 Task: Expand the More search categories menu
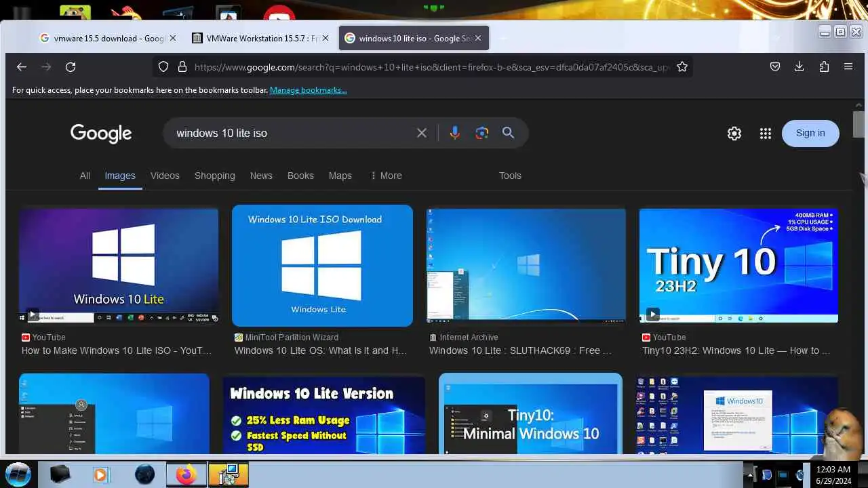pyautogui.click(x=386, y=176)
